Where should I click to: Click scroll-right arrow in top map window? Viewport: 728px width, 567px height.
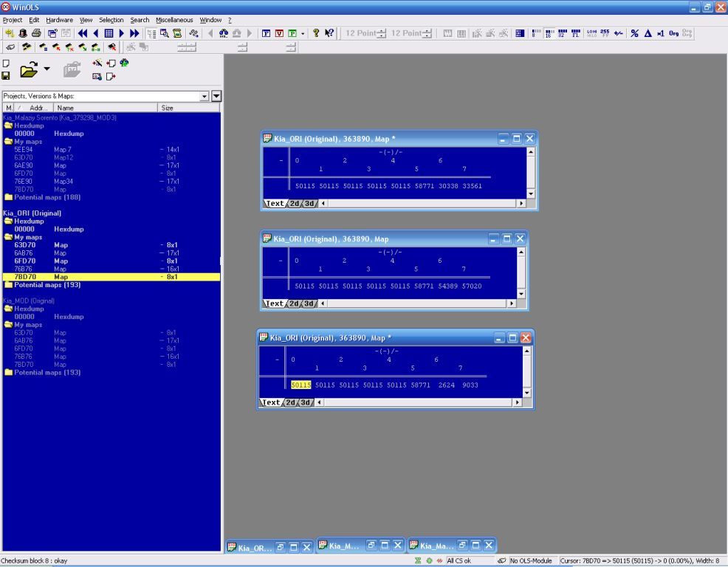[x=521, y=203]
